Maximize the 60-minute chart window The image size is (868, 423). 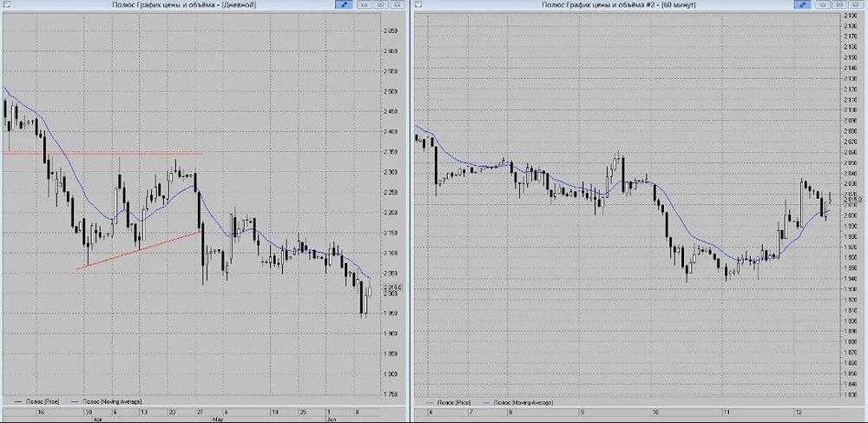tap(840, 4)
